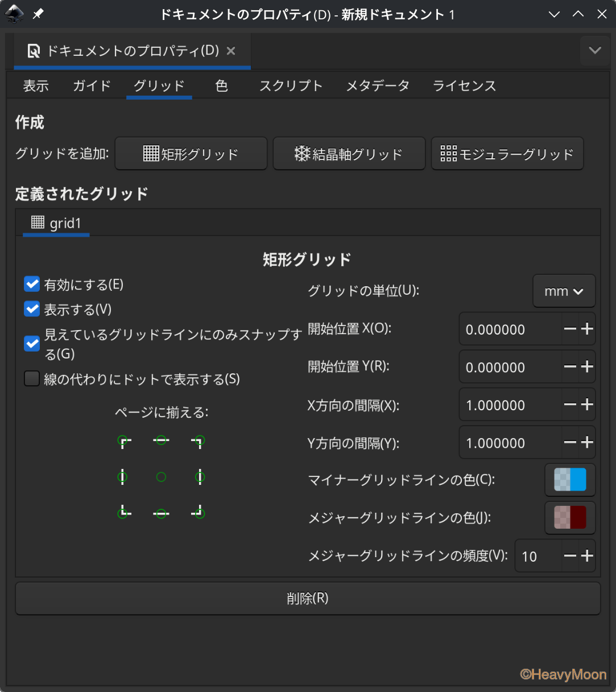Viewport: 616px width, 692px height.
Task: Click the middle-left page alignment icon
Action: 122,477
